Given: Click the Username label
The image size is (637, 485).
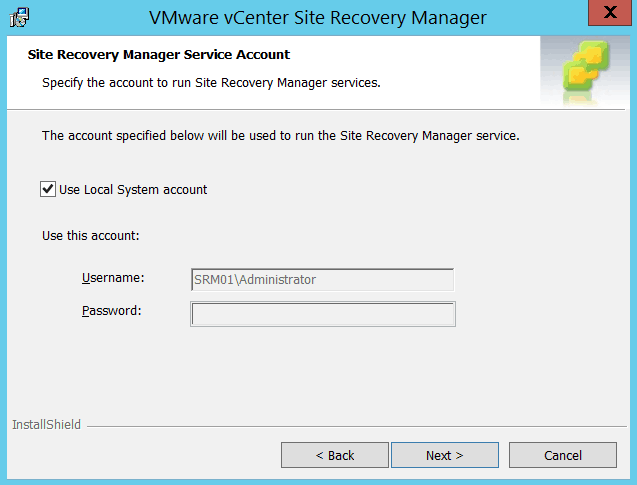Looking at the screenshot, I should [x=113, y=278].
